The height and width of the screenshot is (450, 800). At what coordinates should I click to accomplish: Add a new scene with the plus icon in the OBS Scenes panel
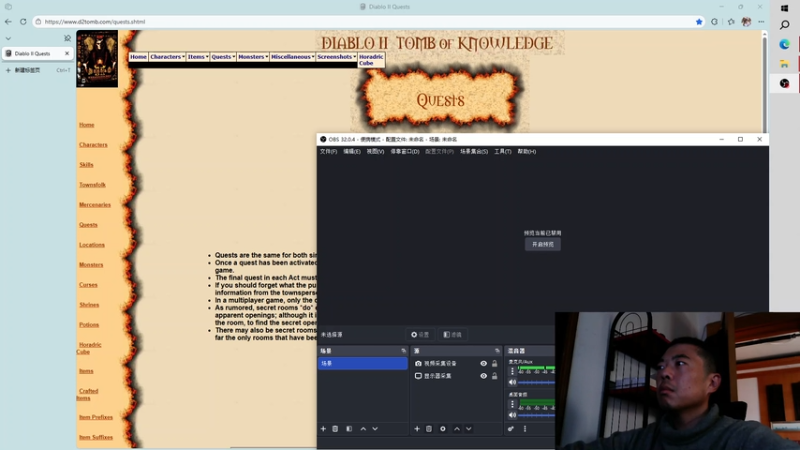[323, 429]
